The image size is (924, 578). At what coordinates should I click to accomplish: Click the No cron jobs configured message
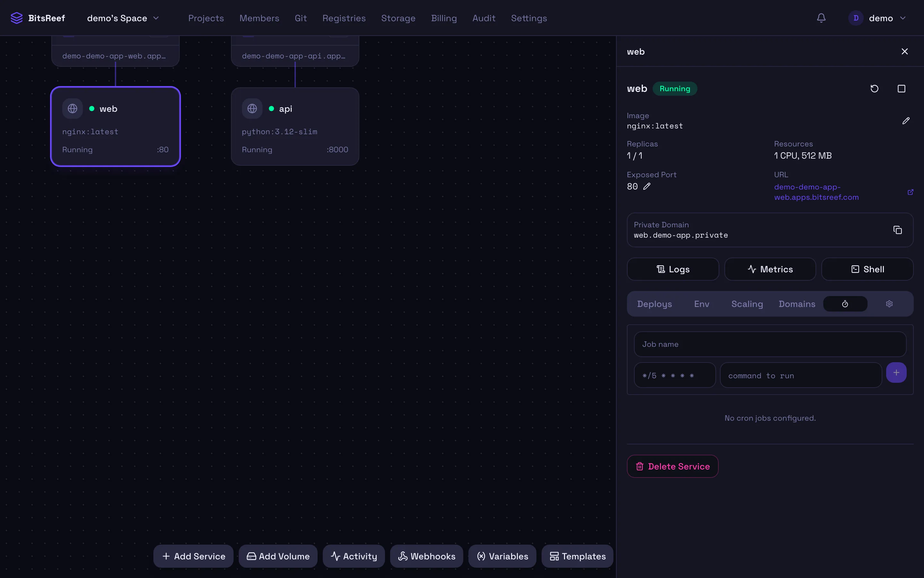[x=770, y=418]
